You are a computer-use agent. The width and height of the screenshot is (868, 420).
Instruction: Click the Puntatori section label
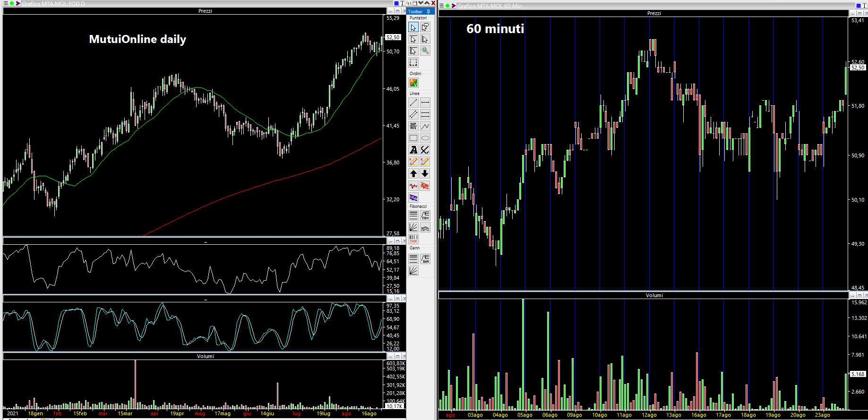pos(418,18)
